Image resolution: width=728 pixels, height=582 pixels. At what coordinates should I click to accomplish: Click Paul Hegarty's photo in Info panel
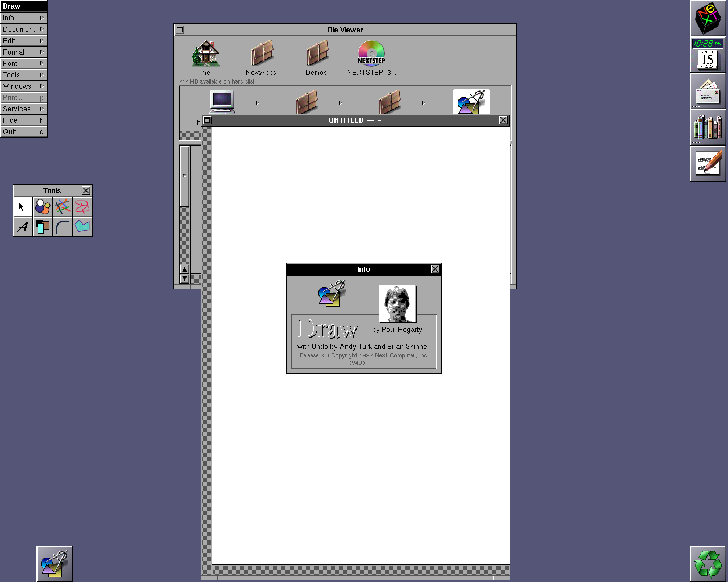click(x=398, y=304)
